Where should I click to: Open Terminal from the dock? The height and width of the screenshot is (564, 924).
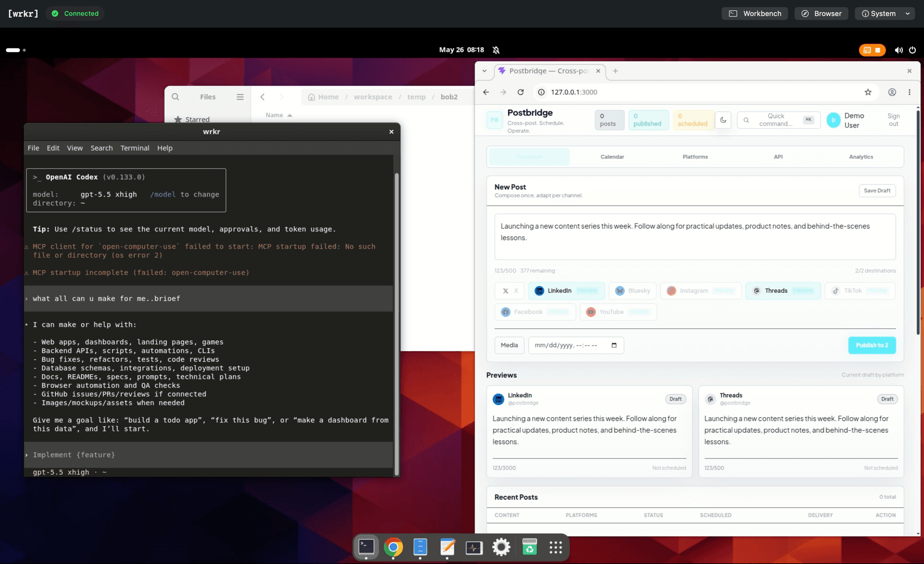pos(366,547)
